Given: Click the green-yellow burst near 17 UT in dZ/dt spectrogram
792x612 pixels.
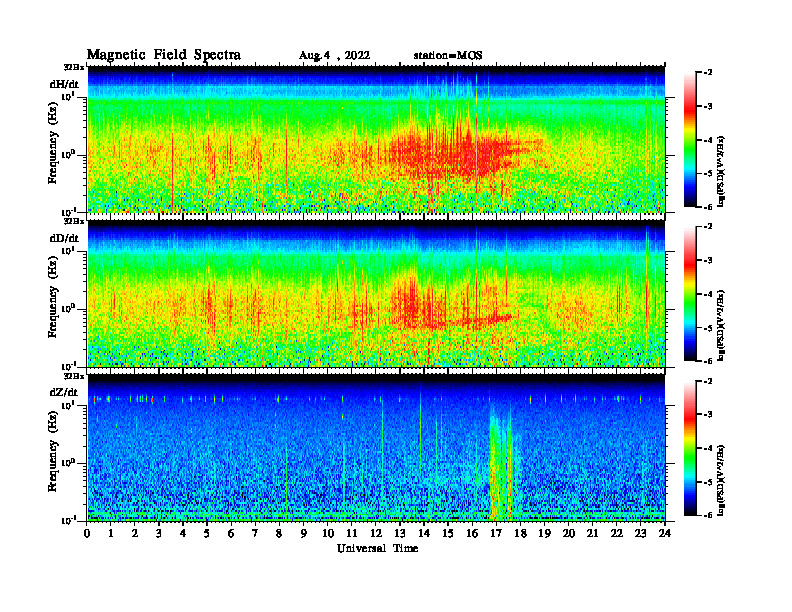Looking at the screenshot, I should coord(500,465).
